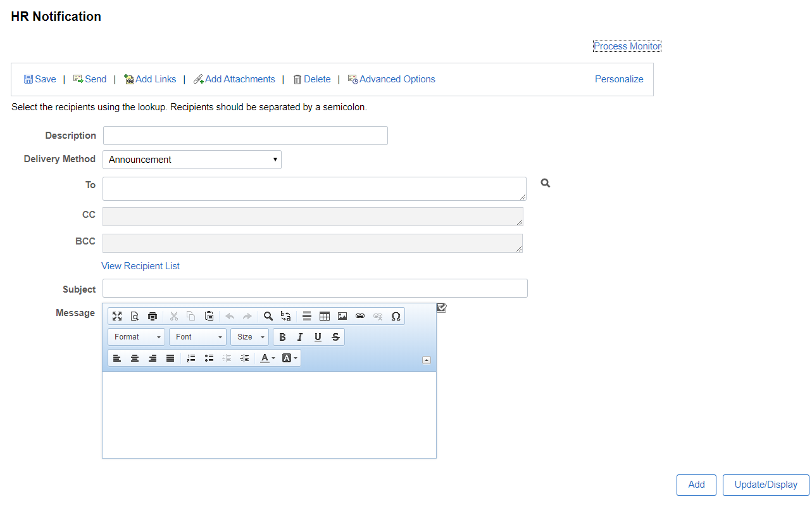Open the editor Preview icon

(x=134, y=316)
